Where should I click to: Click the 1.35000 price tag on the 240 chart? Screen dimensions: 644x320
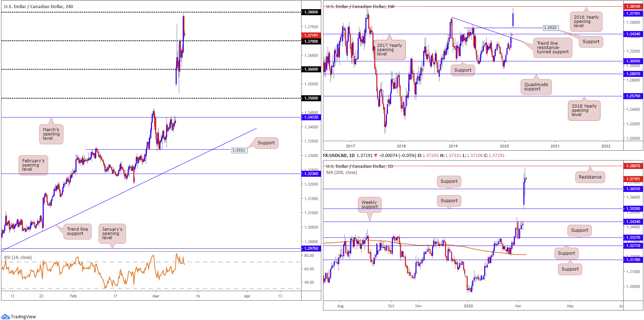coord(311,98)
